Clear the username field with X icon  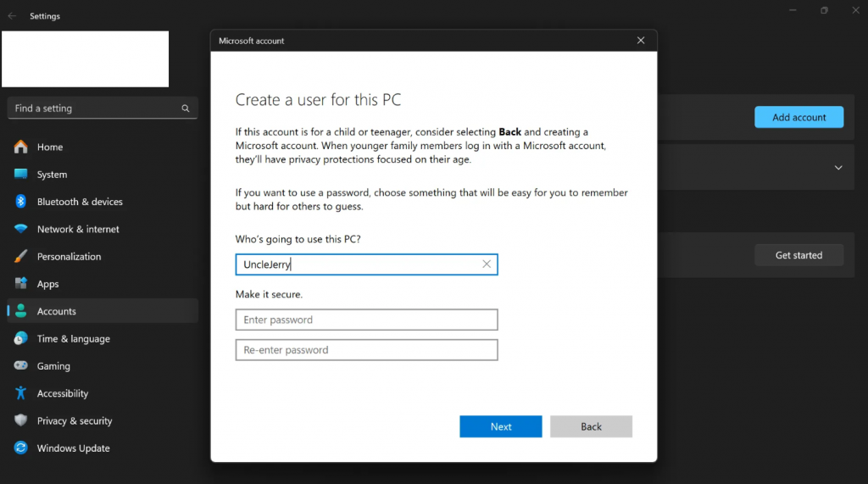point(487,264)
